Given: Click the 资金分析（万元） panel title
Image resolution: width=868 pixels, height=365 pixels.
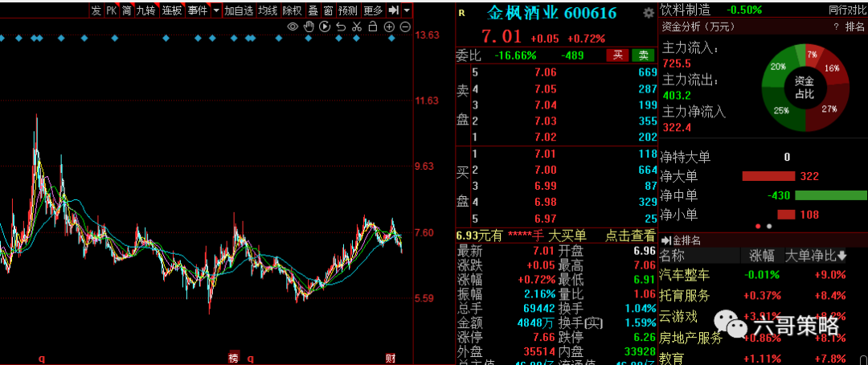Looking at the screenshot, I should pos(698,27).
